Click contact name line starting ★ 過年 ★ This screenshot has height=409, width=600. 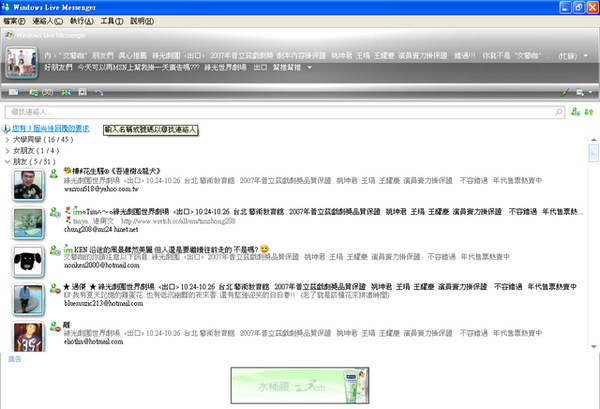(320, 287)
